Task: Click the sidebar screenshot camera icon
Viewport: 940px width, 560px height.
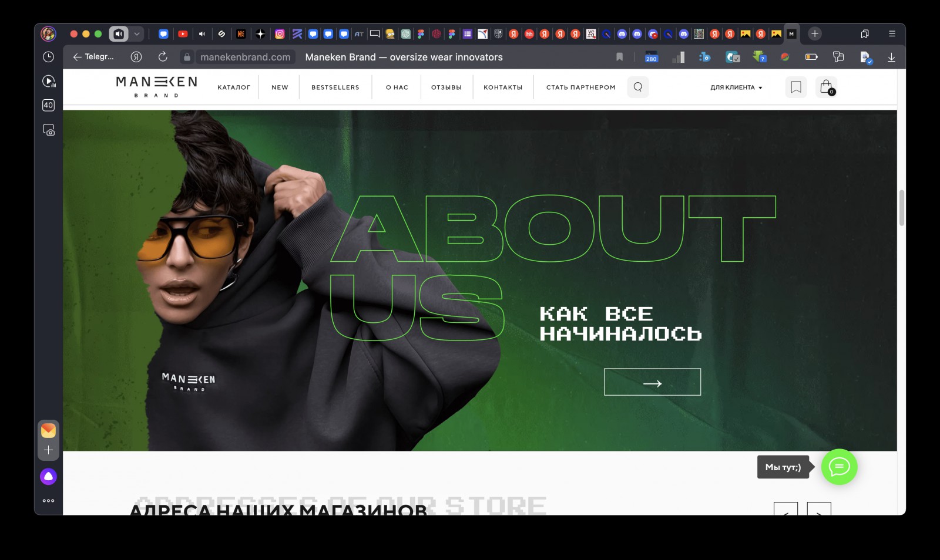Action: point(49,130)
